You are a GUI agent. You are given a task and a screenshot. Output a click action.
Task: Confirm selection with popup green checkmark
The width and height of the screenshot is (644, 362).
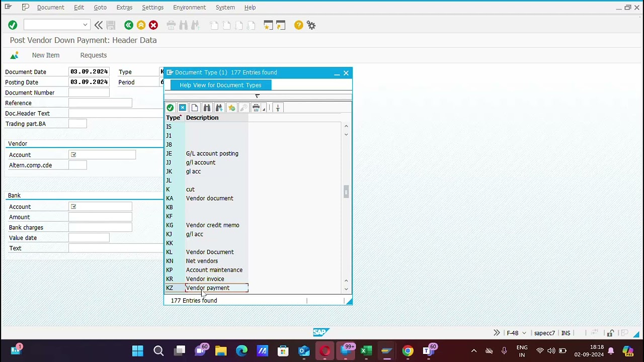pos(170,108)
